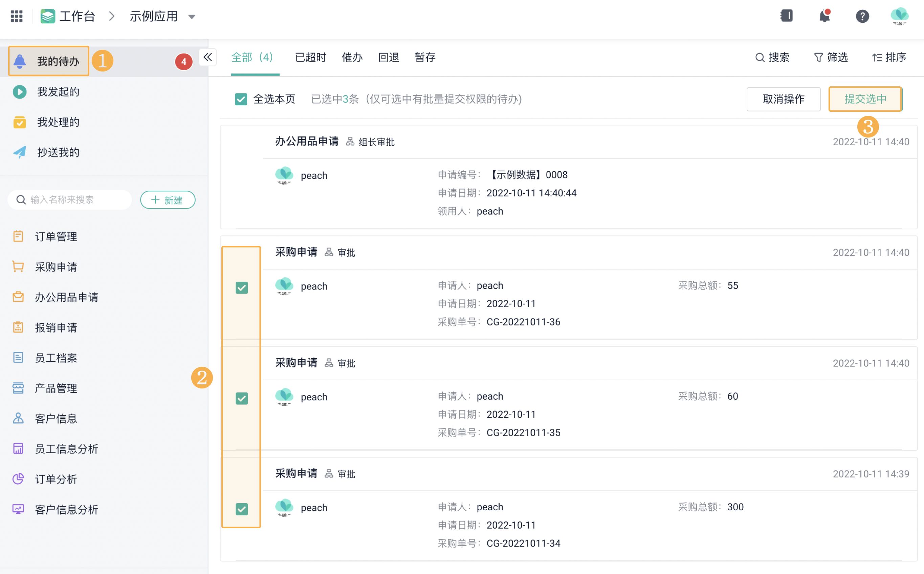Uncheck the purchase request with total 55
The height and width of the screenshot is (574, 924).
coord(242,288)
